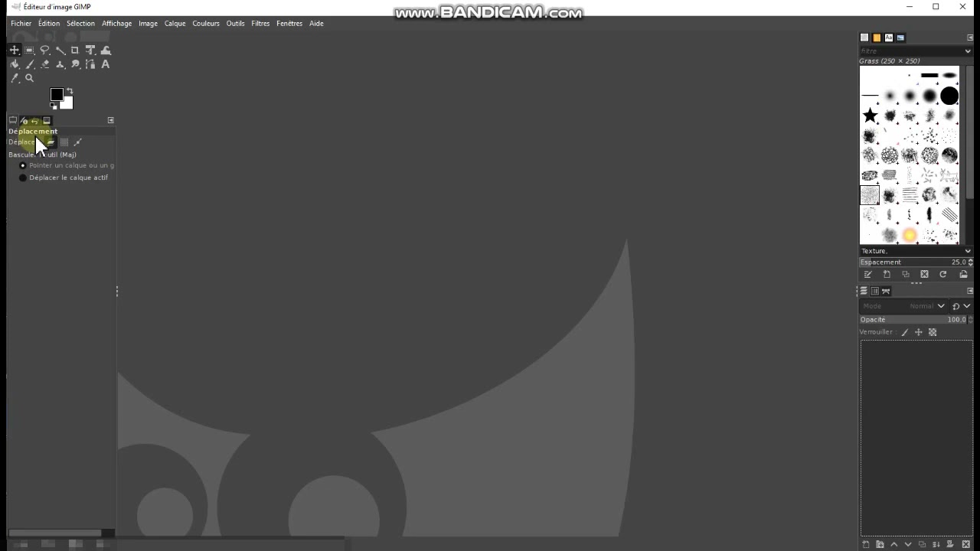Open the layer Mode dropdown

click(x=904, y=306)
